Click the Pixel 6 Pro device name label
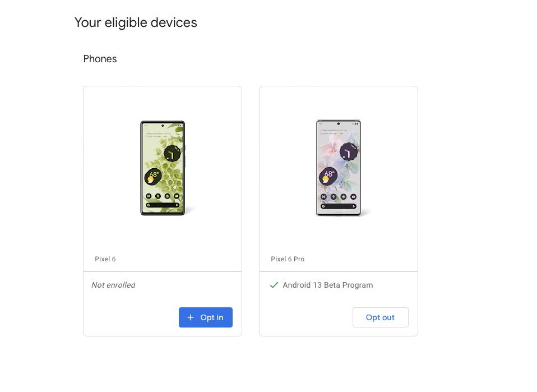The image size is (537, 392). click(288, 259)
